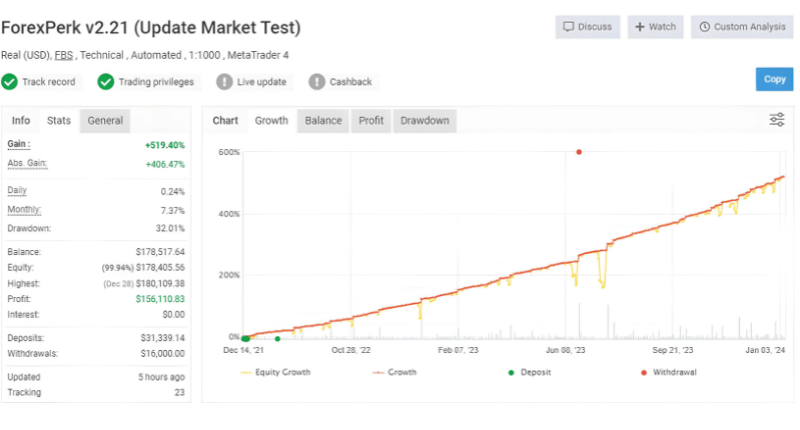Toggle the Growth legend series
This screenshot has width=800, height=430.
(394, 372)
